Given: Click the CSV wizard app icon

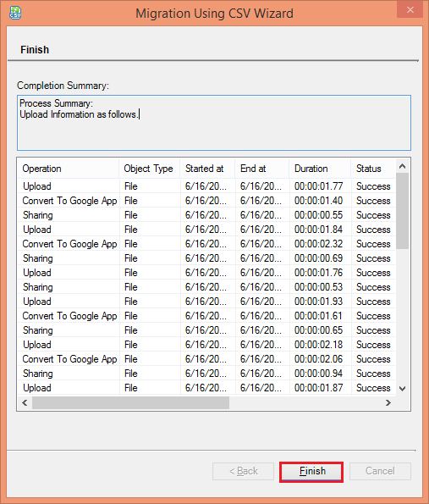Looking at the screenshot, I should tap(15, 13).
